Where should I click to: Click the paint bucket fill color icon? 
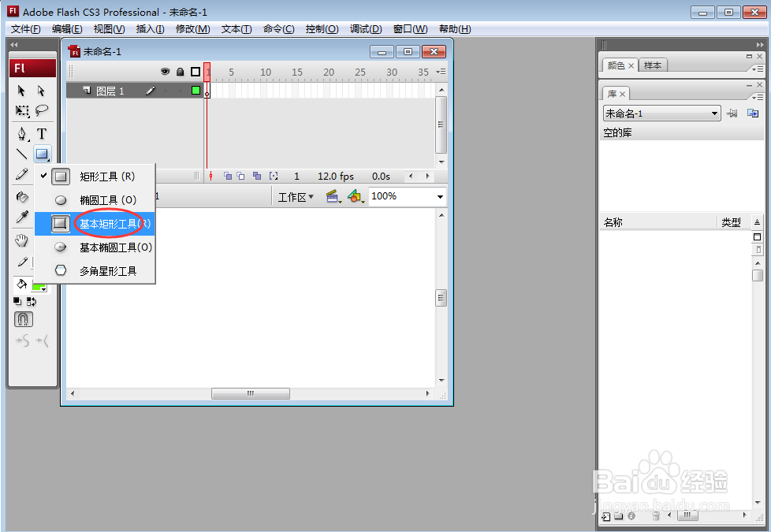pos(21,284)
